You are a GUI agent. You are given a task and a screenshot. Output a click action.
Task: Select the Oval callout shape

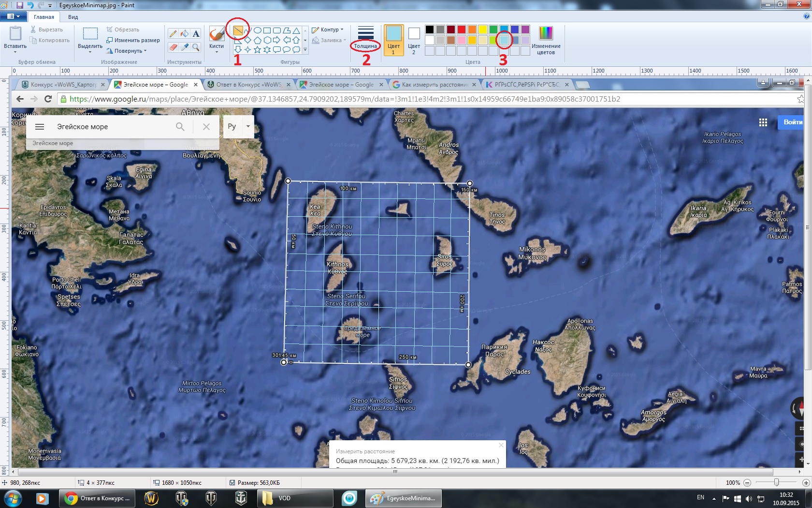[x=287, y=49]
